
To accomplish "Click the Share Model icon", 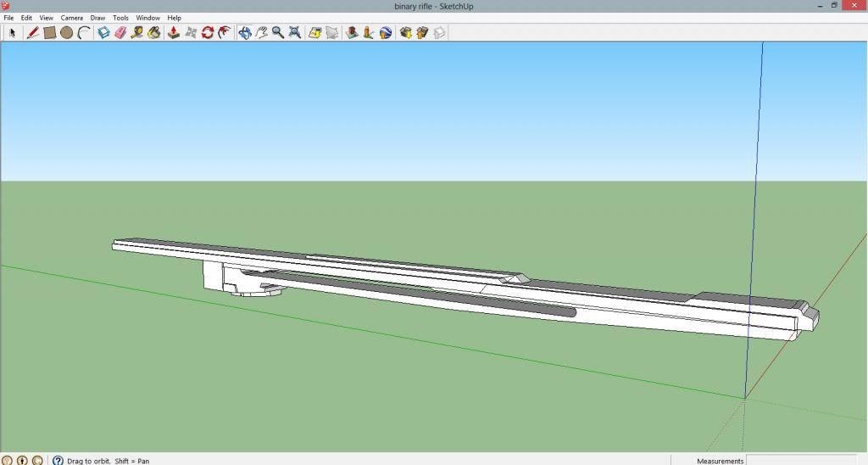I will click(422, 33).
